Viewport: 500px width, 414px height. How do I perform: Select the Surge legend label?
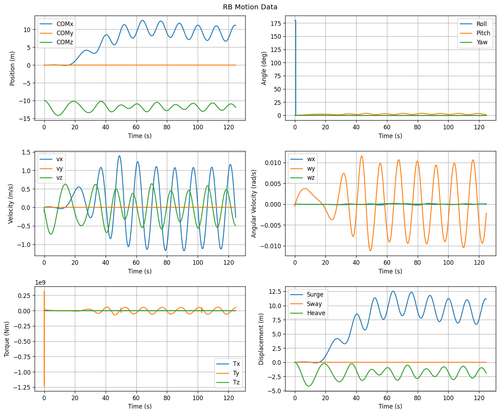[x=315, y=295]
